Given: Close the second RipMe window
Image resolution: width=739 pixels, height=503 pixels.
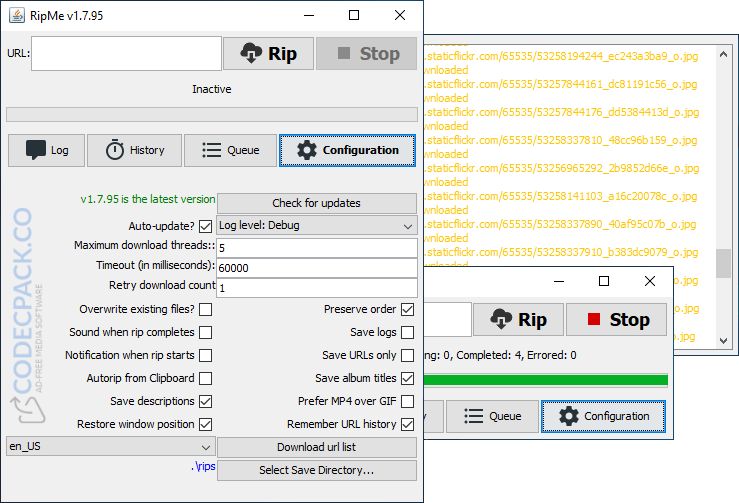Looking at the screenshot, I should point(650,281).
